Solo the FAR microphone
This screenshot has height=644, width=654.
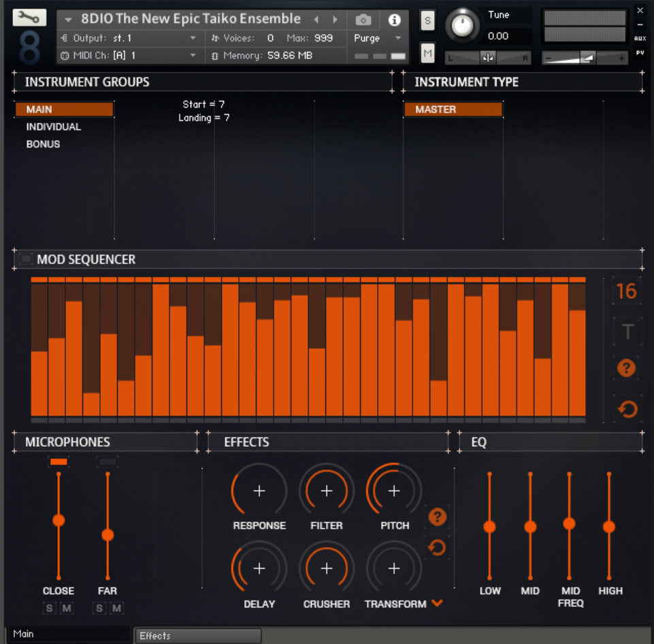coord(99,608)
